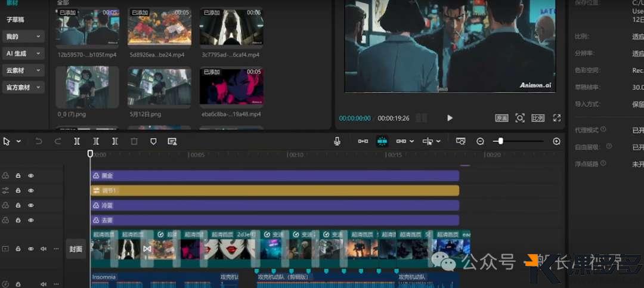
Task: Select the 调节1 adjustment clip on timeline
Action: coord(275,191)
